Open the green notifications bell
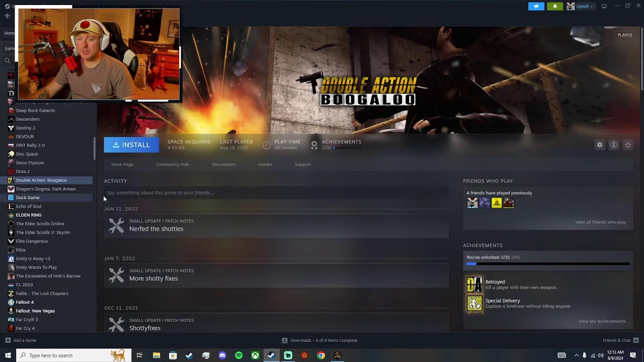This screenshot has height=362, width=644. (x=555, y=6)
